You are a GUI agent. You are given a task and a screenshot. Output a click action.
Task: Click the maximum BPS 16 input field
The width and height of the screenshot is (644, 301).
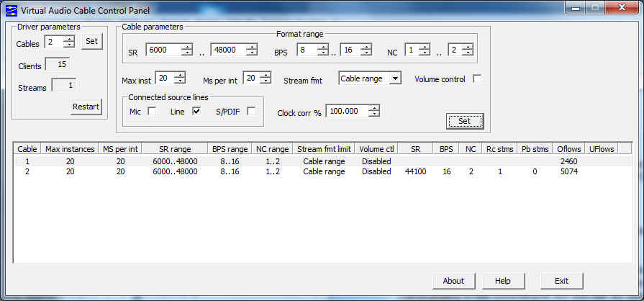352,50
